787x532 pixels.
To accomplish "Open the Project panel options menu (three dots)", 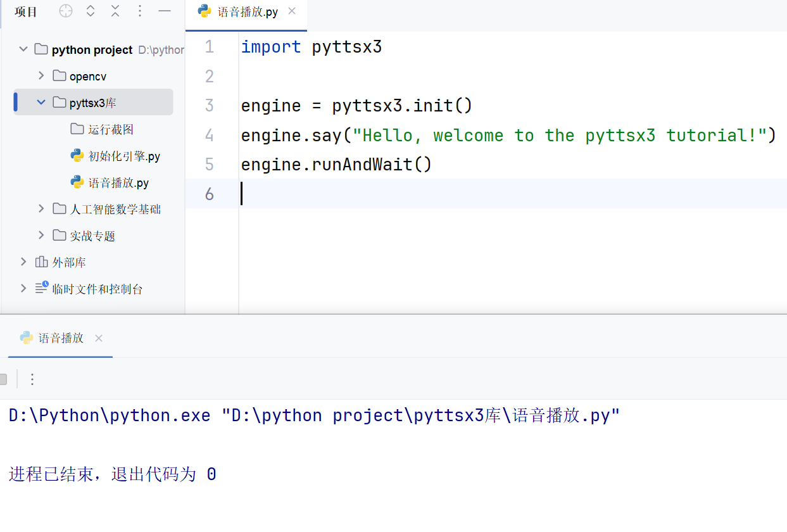I will coord(139,11).
